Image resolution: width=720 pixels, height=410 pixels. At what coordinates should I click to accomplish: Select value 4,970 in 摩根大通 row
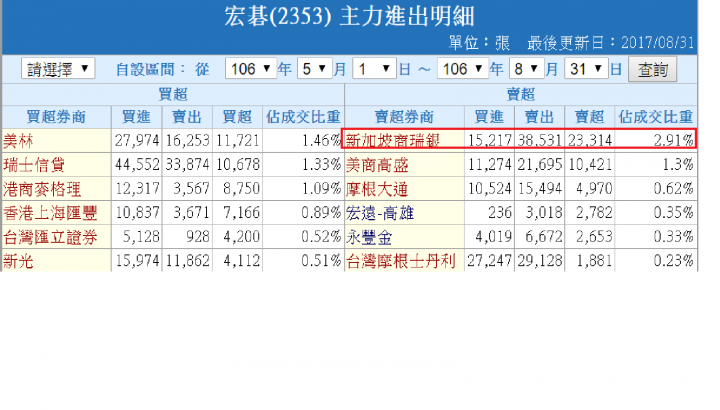(594, 188)
